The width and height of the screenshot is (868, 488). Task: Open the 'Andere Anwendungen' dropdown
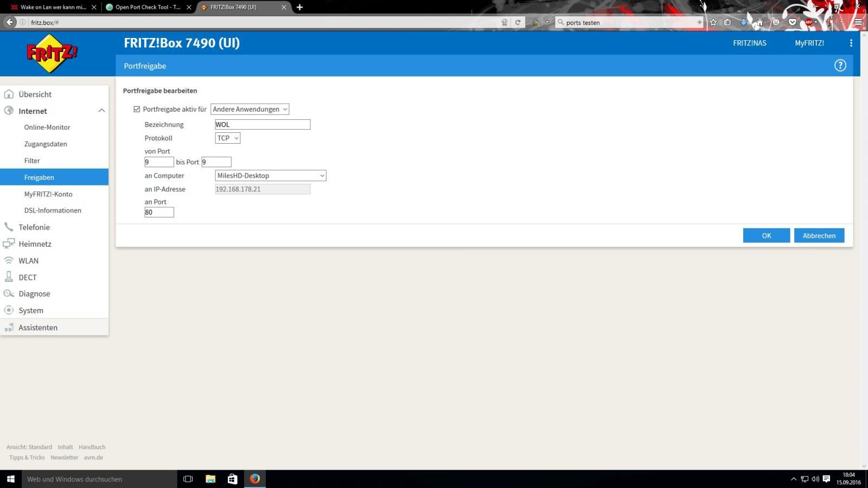tap(250, 109)
